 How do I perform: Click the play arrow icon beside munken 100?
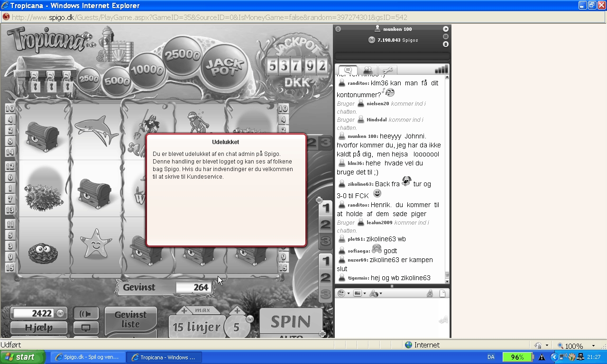click(446, 29)
